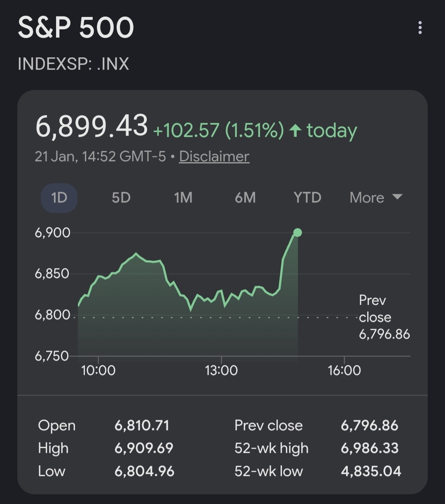
Task: Click the current price 6,899.43
Action: click(x=91, y=126)
